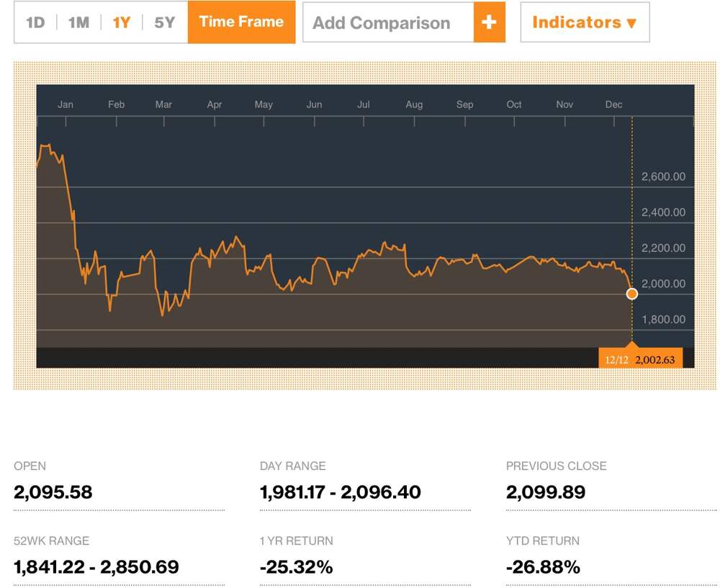Click the orange plus add-comparison icon
Screen dimensions: 720x588
click(x=489, y=22)
